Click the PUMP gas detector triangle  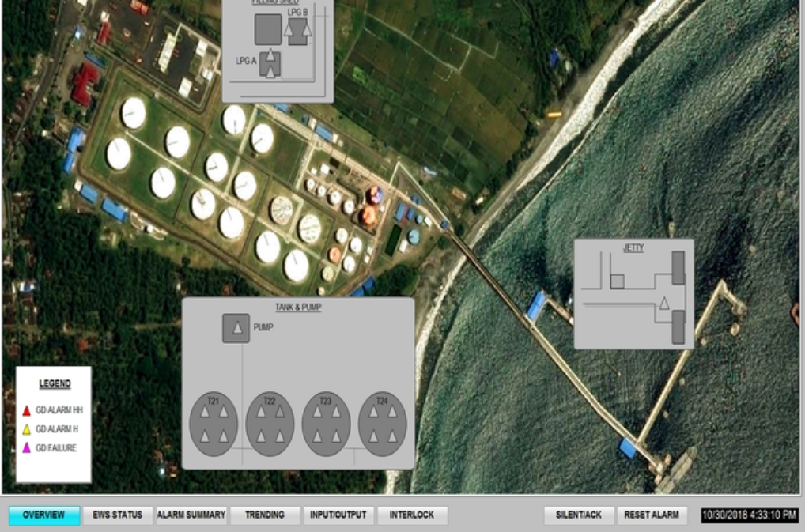click(236, 327)
